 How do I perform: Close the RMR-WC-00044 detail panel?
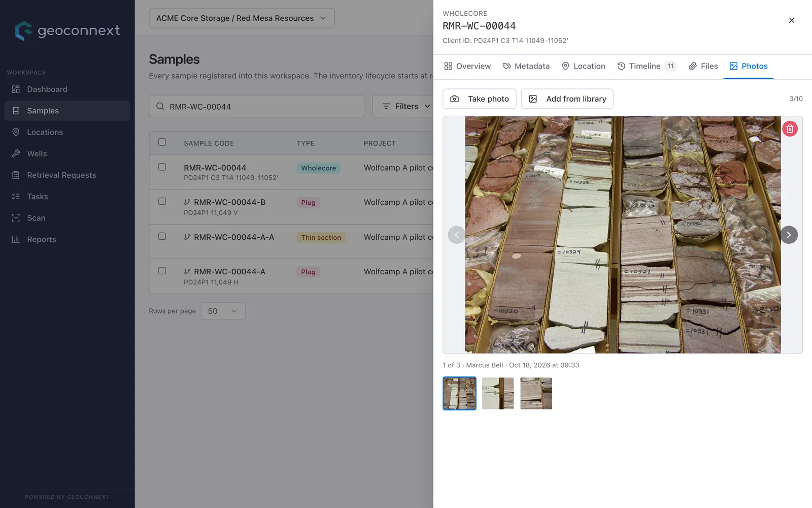click(x=791, y=20)
